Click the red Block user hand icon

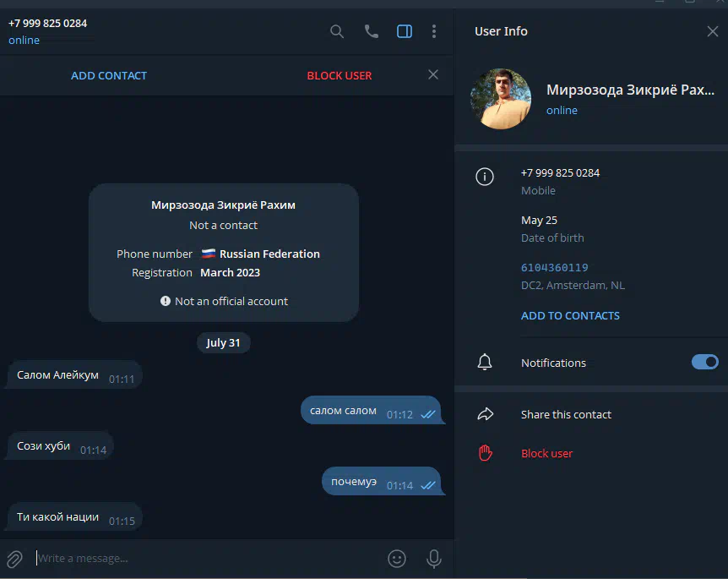point(485,453)
